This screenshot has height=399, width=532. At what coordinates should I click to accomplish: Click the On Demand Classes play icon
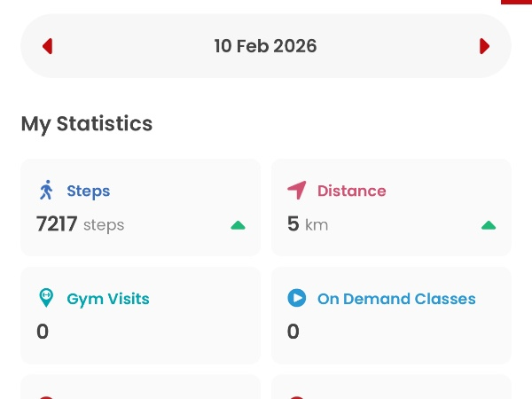tap(297, 299)
